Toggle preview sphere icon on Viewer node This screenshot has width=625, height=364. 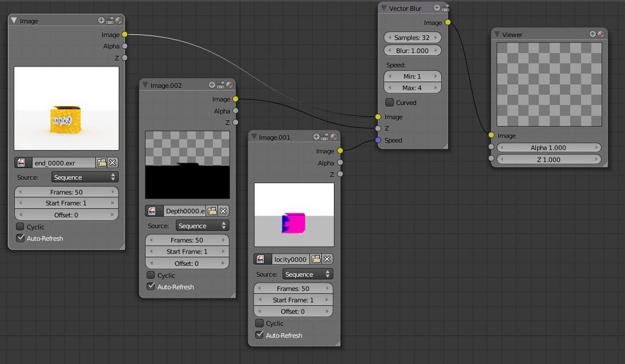601,34
